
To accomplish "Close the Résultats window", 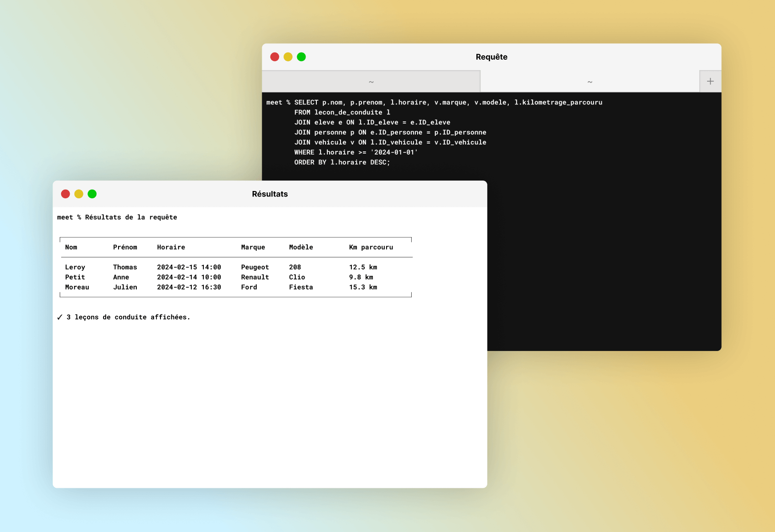I will [x=65, y=194].
